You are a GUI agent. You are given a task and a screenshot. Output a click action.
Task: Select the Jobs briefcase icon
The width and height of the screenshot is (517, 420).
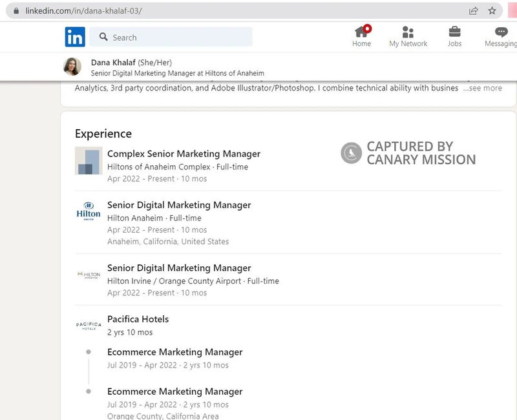[455, 31]
